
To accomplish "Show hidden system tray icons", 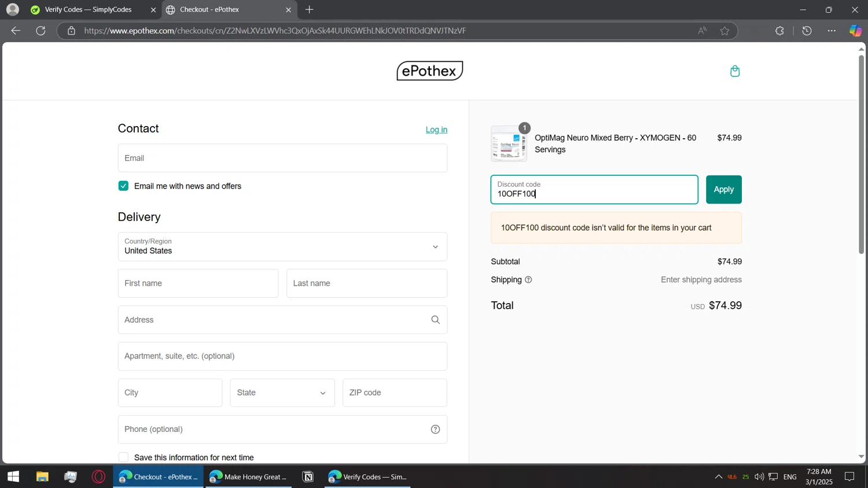I will click(x=718, y=477).
